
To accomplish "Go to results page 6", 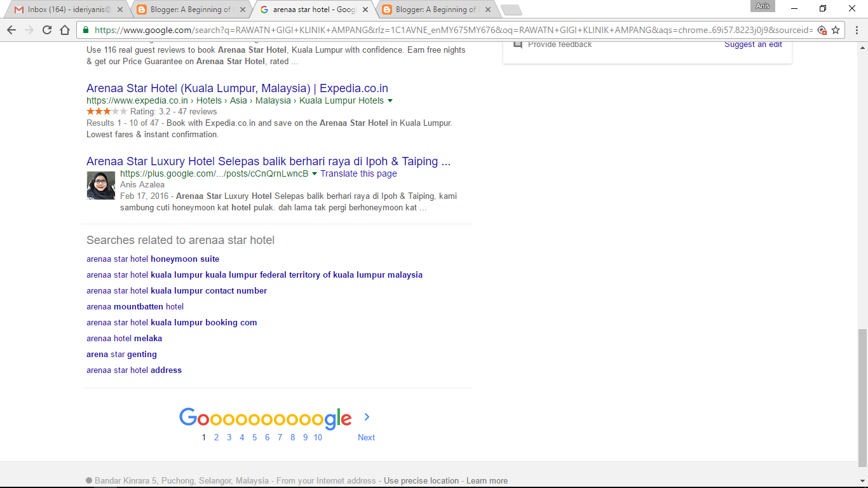I will coord(267,437).
